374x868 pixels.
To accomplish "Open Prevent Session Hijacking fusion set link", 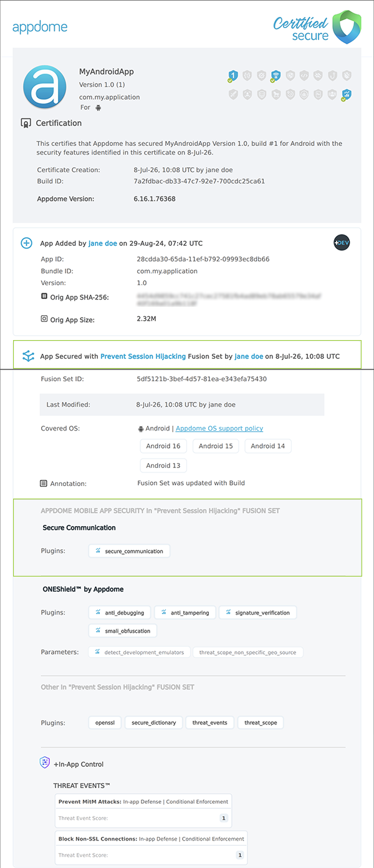I will pyautogui.click(x=143, y=356).
